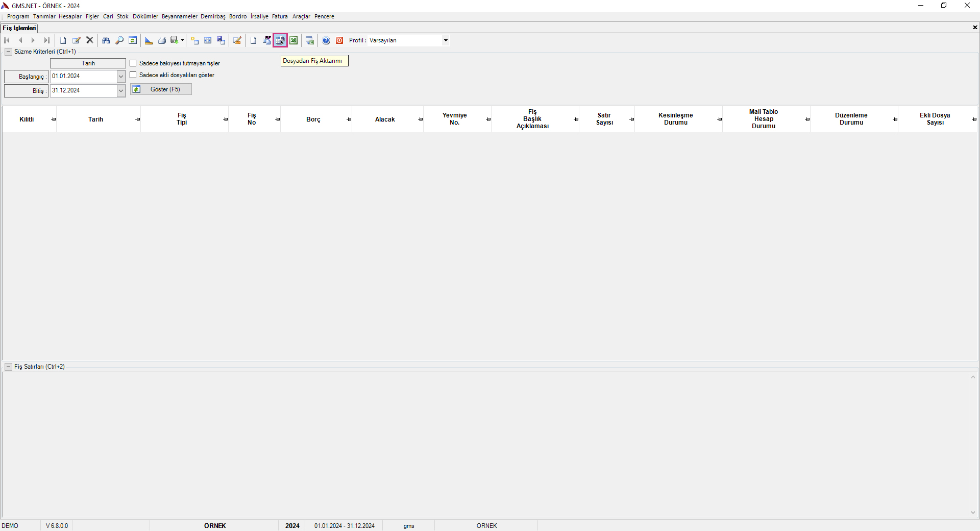
Task: Pin the Alacak column
Action: click(421, 119)
